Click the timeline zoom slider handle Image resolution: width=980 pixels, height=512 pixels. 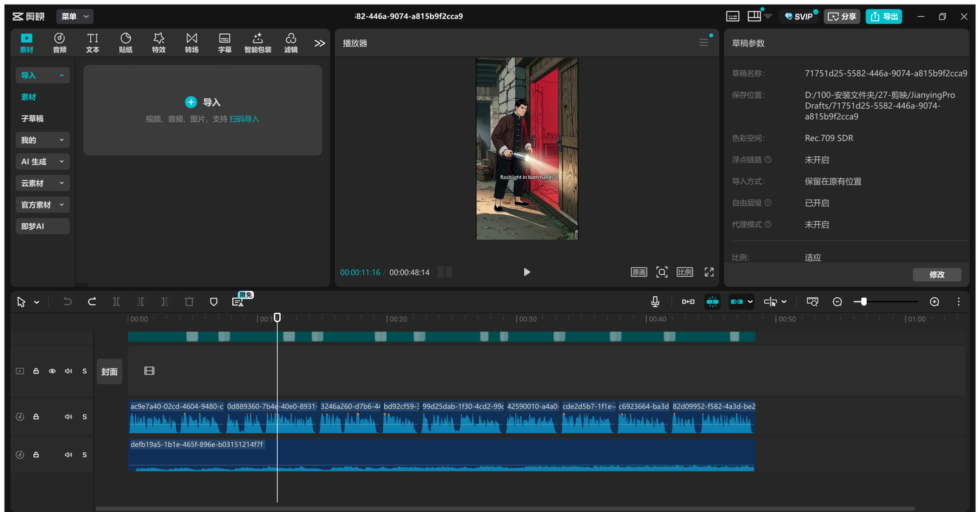click(864, 302)
